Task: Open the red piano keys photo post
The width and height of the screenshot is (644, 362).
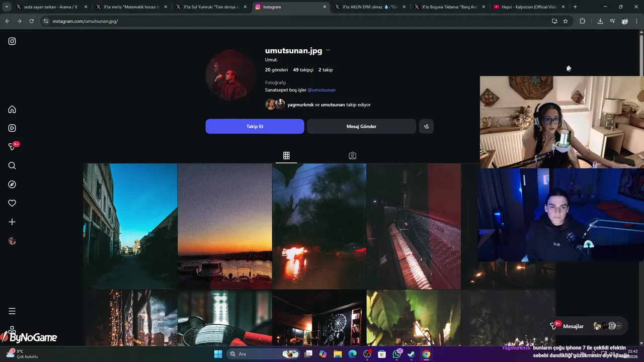Action: (414, 226)
